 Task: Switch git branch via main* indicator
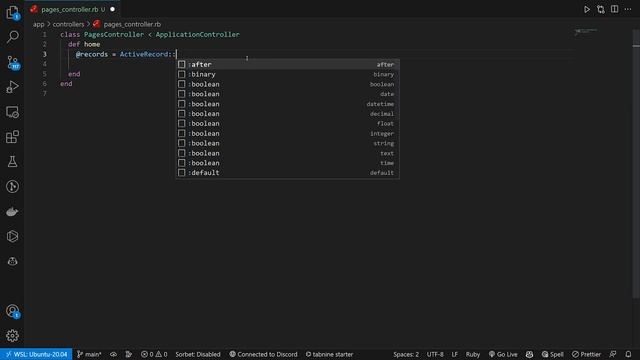89,354
